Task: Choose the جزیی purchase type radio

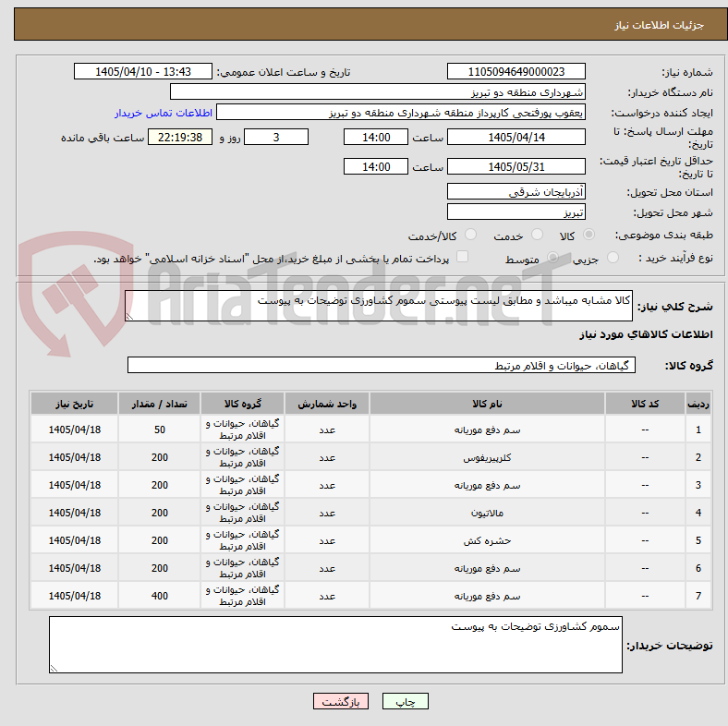Action: 613,258
